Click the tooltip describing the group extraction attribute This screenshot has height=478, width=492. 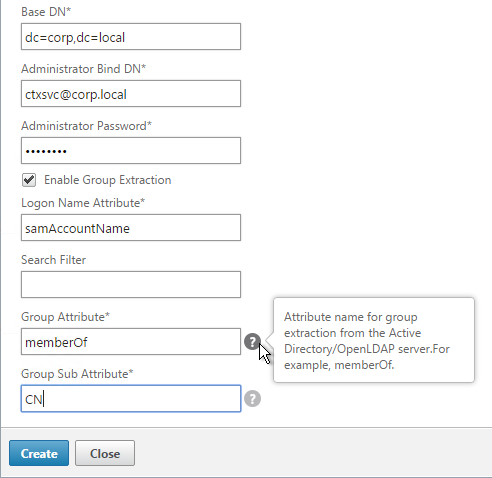tap(374, 340)
